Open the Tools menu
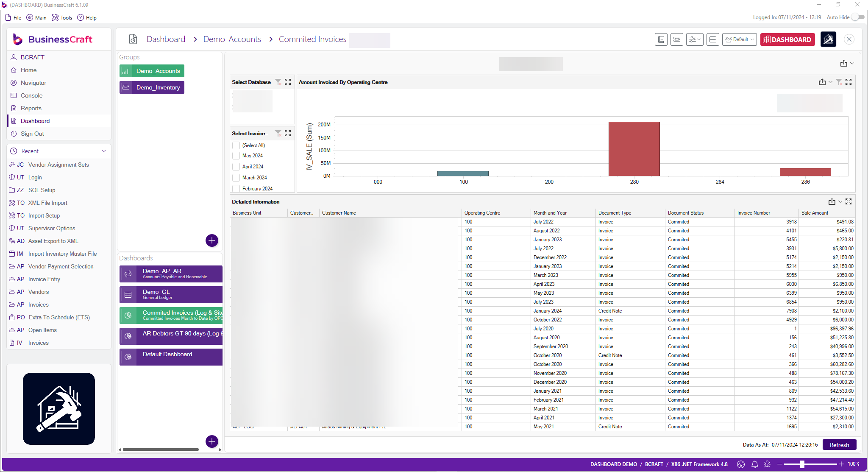This screenshot has width=868, height=472. (62, 17)
